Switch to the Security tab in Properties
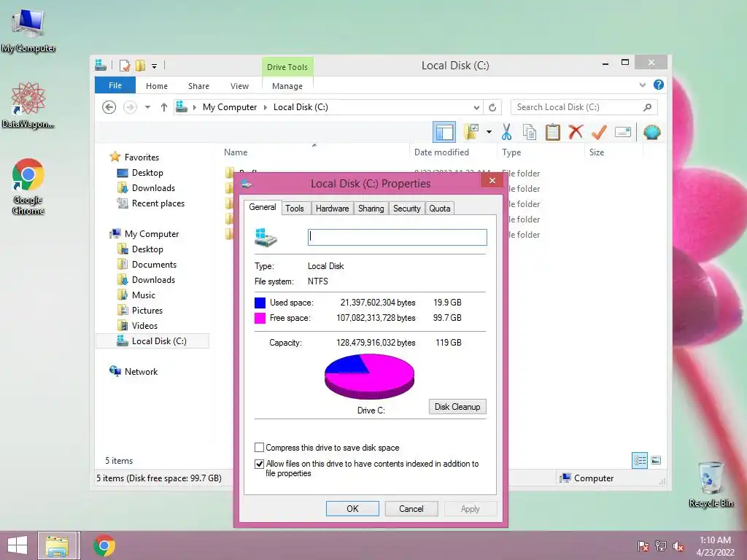Image resolution: width=747 pixels, height=560 pixels. pyautogui.click(x=407, y=209)
